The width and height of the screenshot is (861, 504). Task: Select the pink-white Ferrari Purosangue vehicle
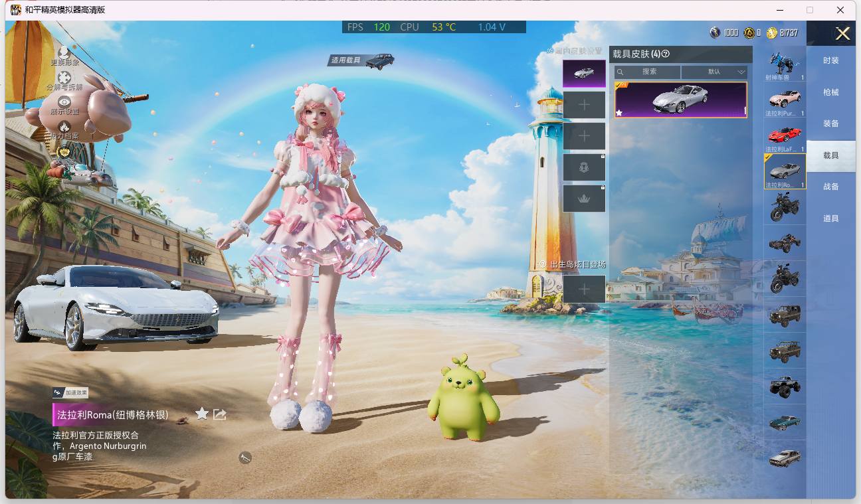point(785,100)
